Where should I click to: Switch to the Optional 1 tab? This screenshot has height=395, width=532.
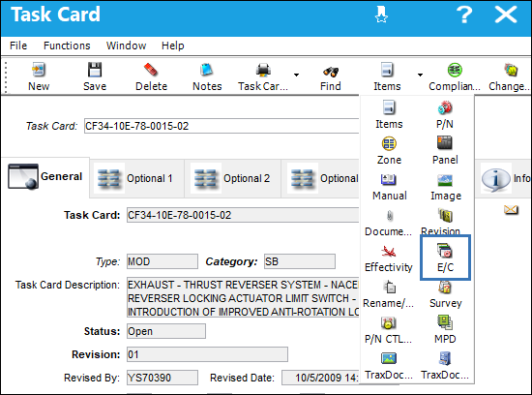tap(136, 178)
